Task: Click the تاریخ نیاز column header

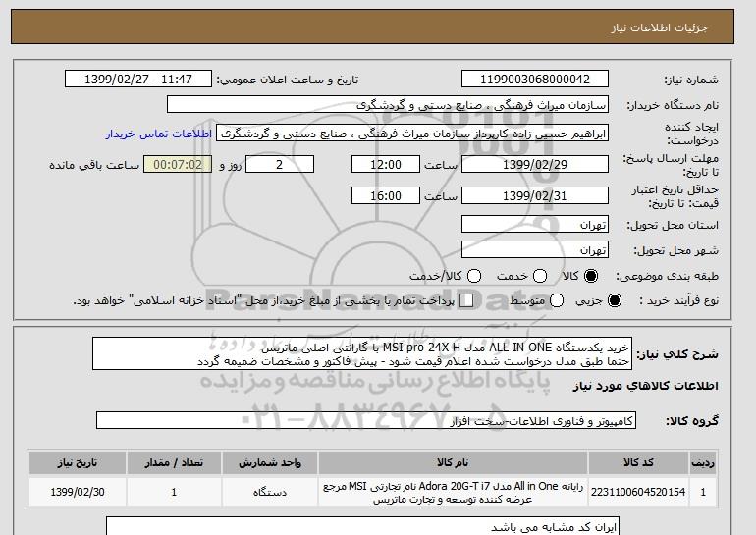Action: pyautogui.click(x=78, y=462)
